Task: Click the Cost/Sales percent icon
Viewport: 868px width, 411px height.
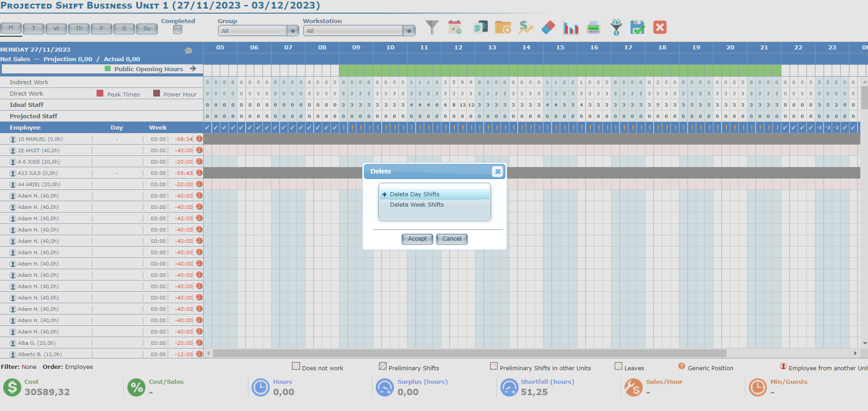Action: [x=136, y=387]
